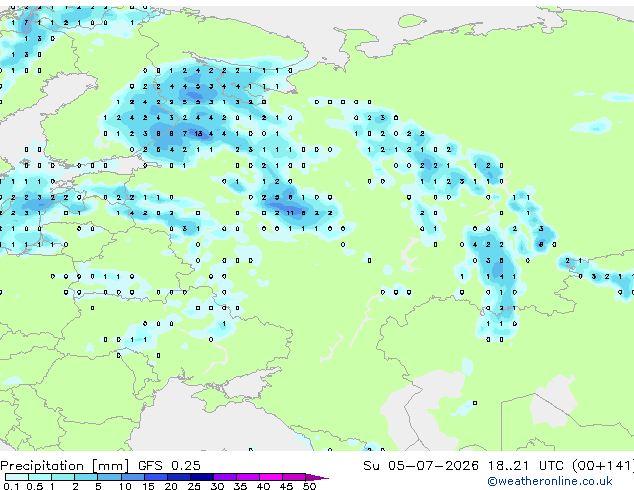Viewport: 634px width, 490px height.
Task: Click the '30' legend scale label
Action: click(217, 486)
